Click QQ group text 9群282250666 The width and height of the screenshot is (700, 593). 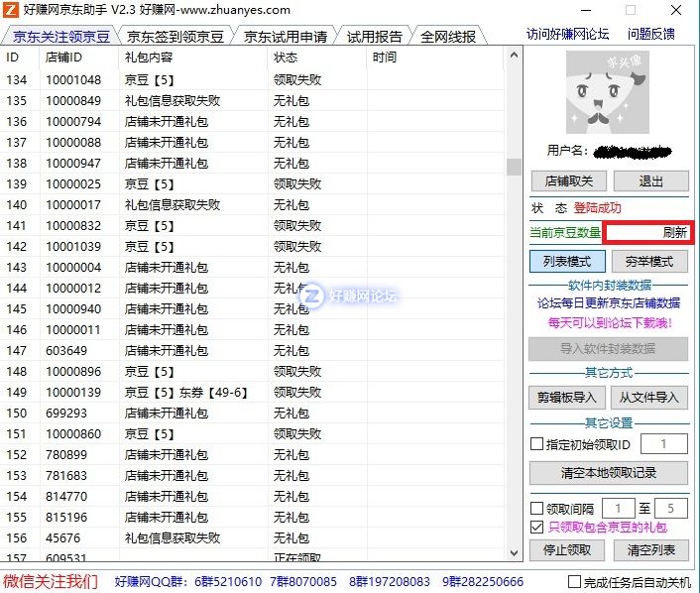tap(483, 582)
